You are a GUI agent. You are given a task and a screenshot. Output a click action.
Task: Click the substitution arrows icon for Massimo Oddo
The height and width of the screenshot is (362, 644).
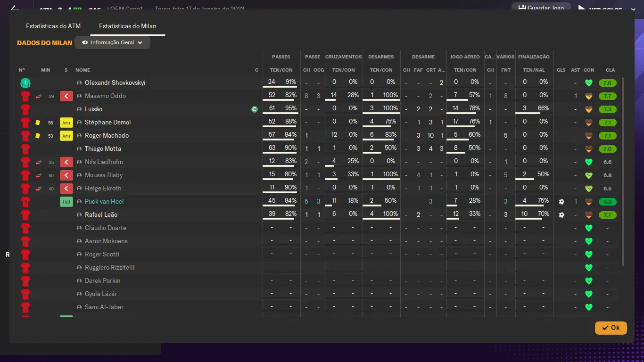(38, 96)
